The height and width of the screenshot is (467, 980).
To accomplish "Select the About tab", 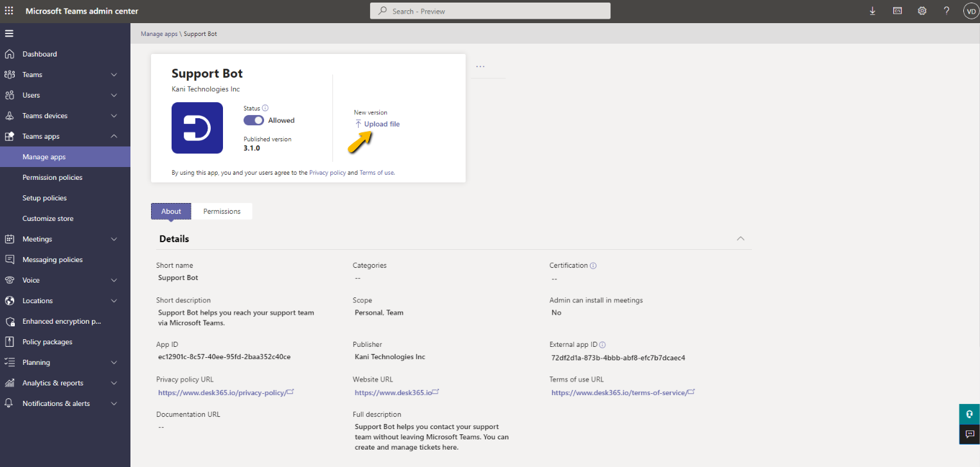I will click(x=170, y=211).
